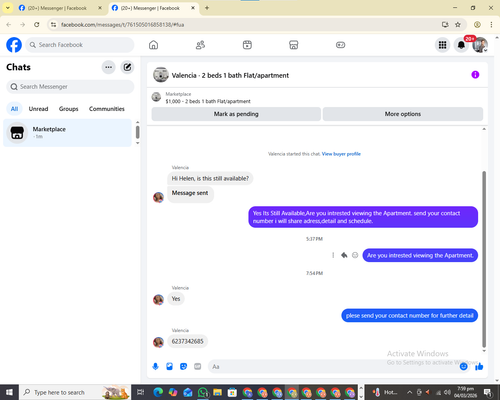Click the address bar URL
This screenshot has height=400, width=500.
[122, 25]
